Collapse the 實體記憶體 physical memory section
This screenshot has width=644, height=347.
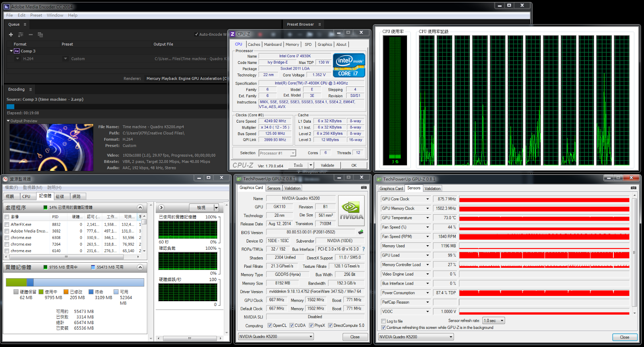click(140, 267)
